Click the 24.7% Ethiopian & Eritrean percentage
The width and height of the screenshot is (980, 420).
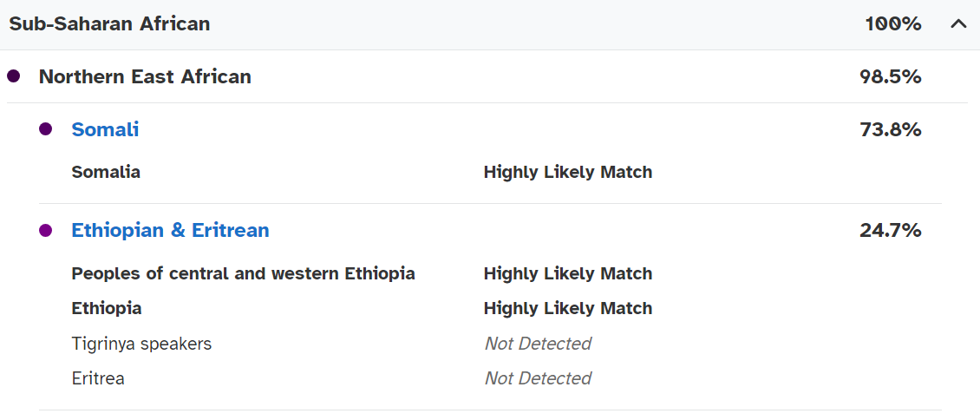coord(890,230)
